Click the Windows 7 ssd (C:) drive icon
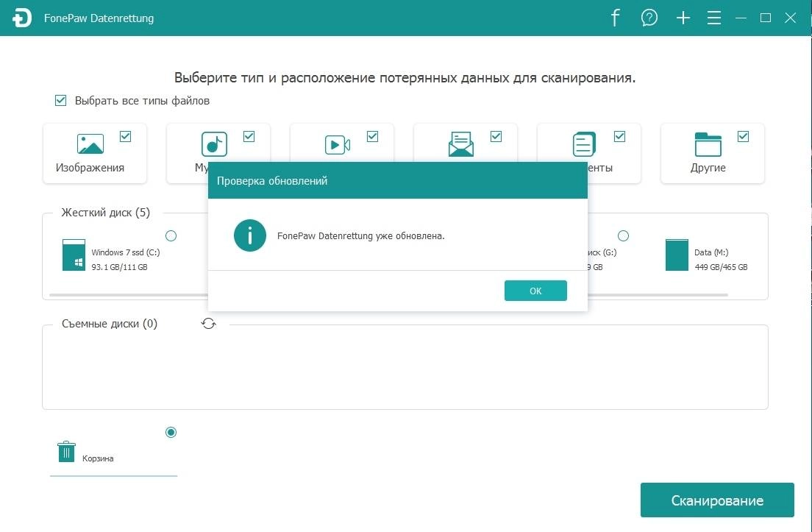 pos(74,255)
